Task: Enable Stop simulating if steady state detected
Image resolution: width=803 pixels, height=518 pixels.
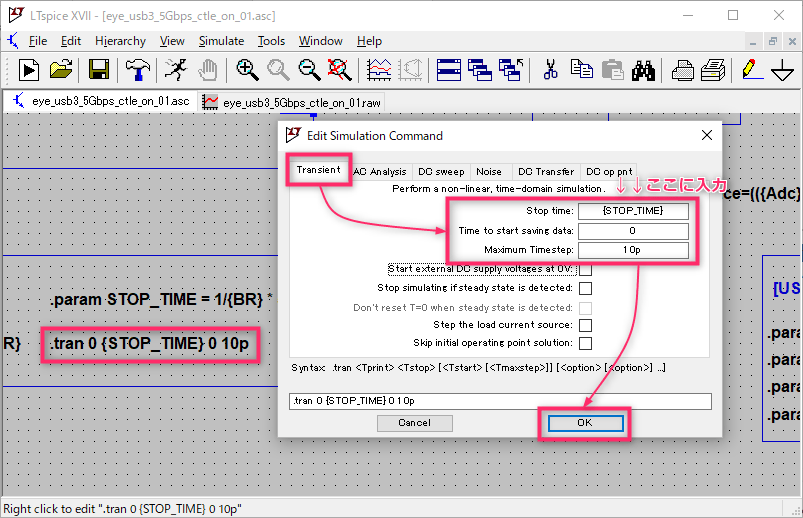Action: tap(585, 288)
